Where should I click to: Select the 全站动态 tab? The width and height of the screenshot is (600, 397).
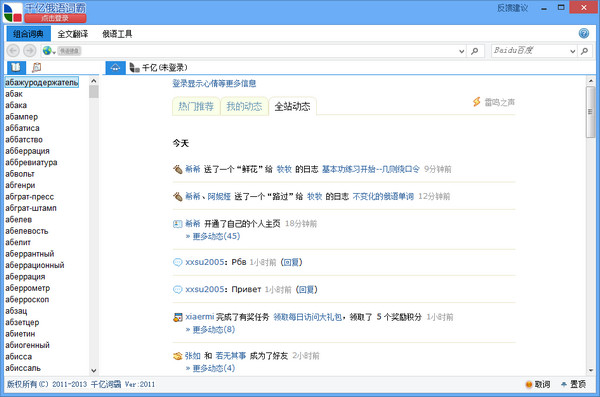[x=292, y=106]
